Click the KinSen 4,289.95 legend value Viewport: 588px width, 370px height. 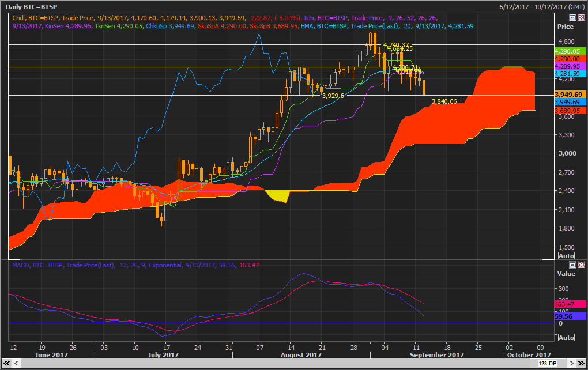(x=68, y=26)
